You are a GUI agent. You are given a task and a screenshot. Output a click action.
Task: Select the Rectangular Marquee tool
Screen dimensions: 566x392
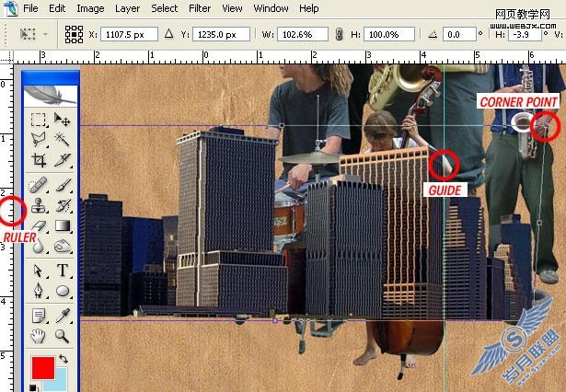tap(39, 120)
